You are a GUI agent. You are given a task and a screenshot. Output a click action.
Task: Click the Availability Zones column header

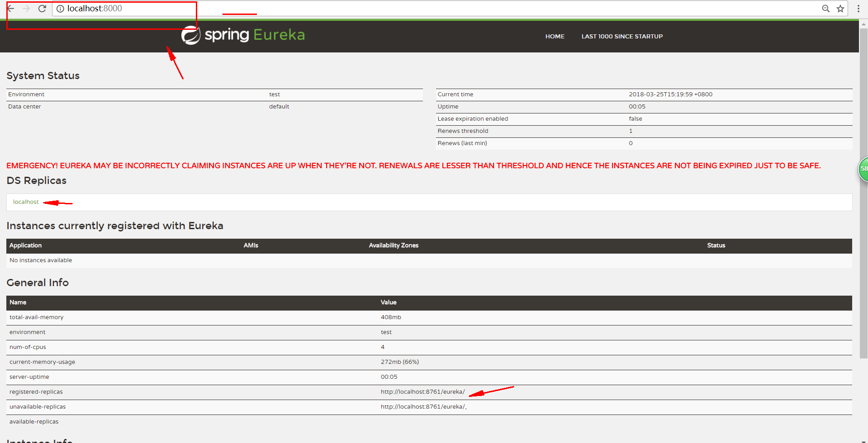point(394,245)
